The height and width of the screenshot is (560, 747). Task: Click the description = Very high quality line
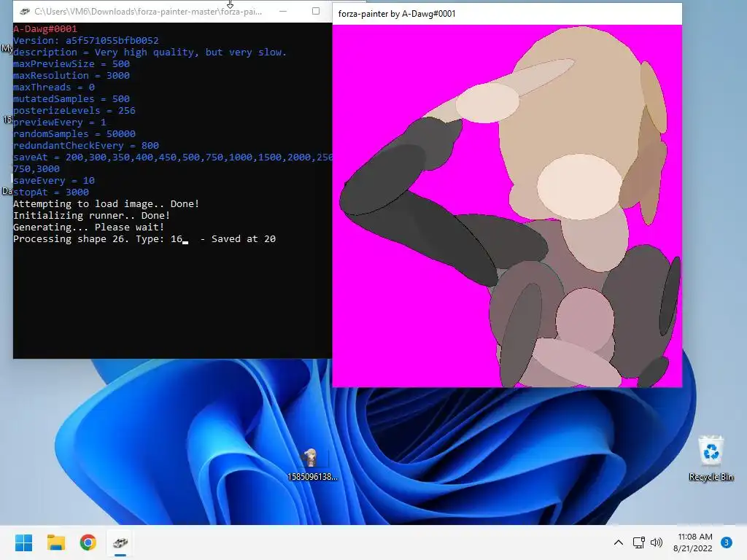click(150, 52)
